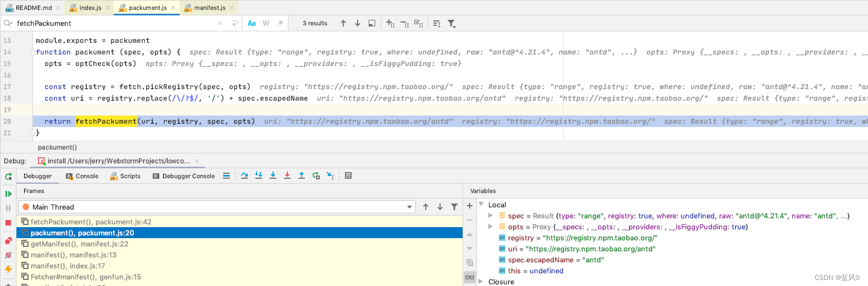The image size is (868, 286).
Task: Close the packument.js editor tab
Action: tap(173, 8)
